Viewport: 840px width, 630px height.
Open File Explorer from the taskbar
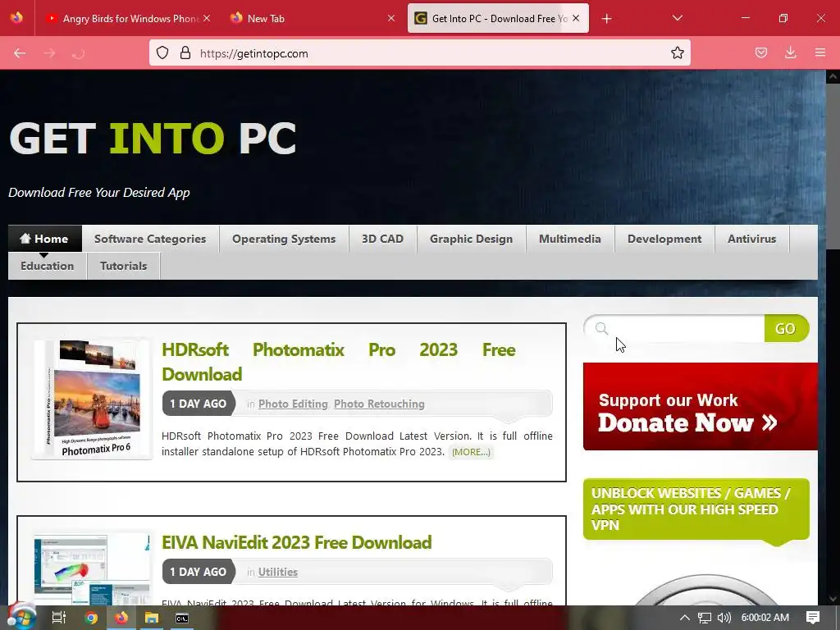[152, 618]
